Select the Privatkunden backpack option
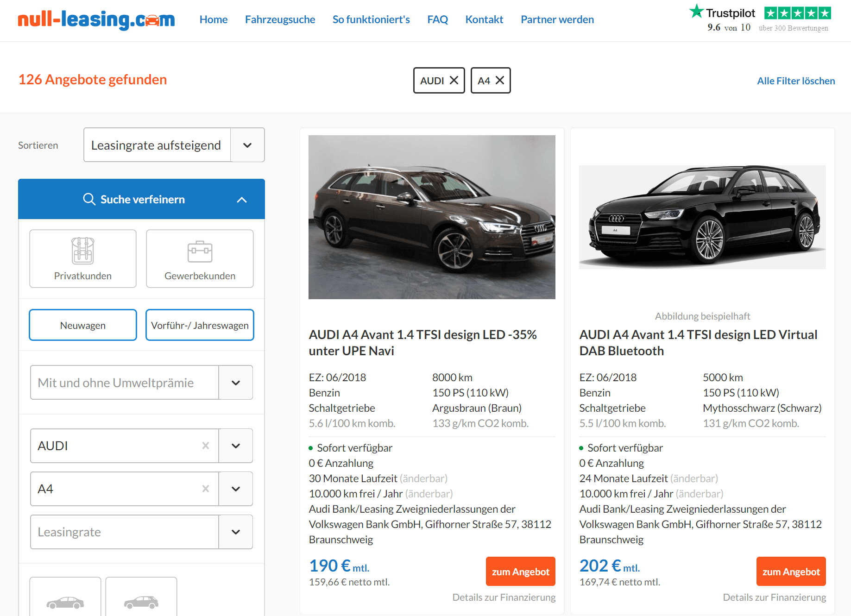 [x=83, y=258]
